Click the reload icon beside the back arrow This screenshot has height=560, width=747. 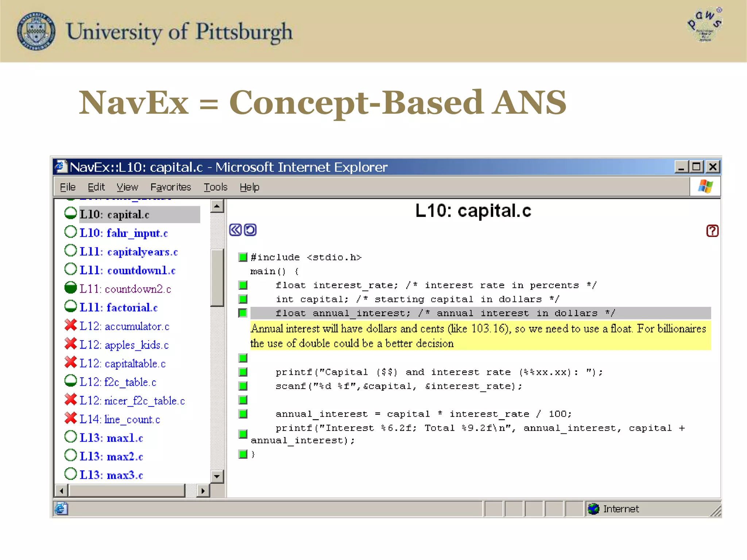(x=250, y=230)
